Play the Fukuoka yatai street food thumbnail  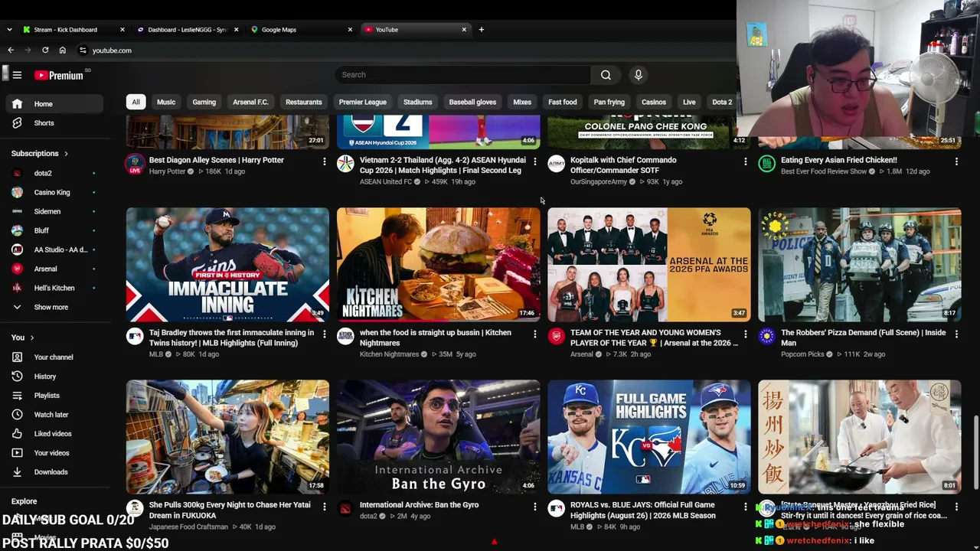click(227, 437)
